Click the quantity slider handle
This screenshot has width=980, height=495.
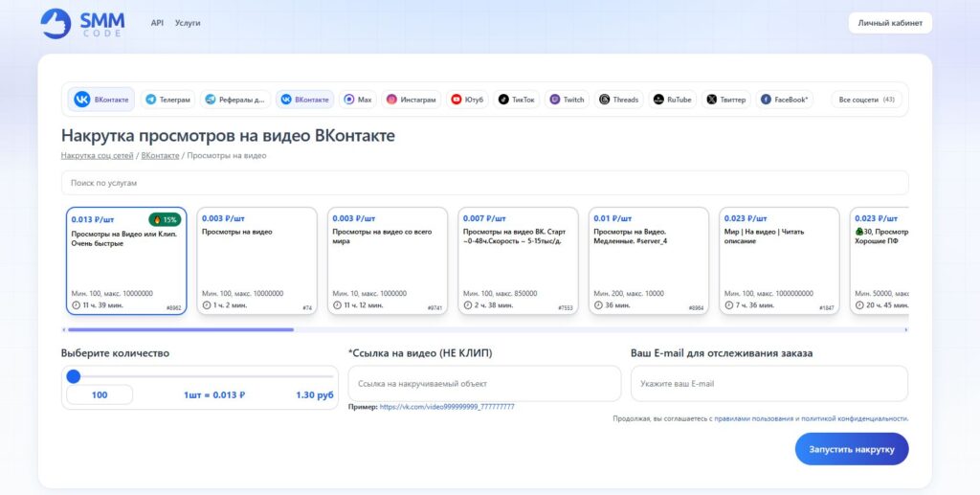(x=74, y=376)
